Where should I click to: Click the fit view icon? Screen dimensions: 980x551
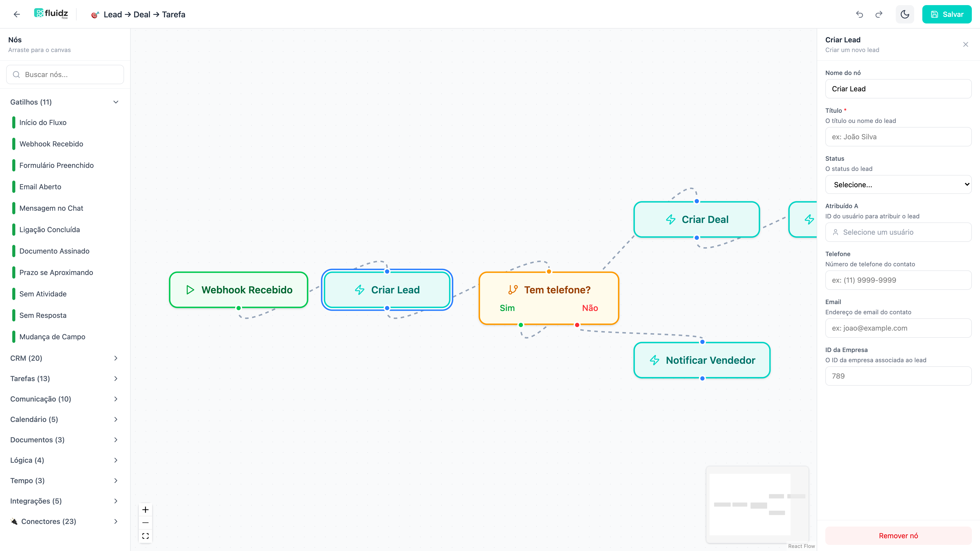145,536
